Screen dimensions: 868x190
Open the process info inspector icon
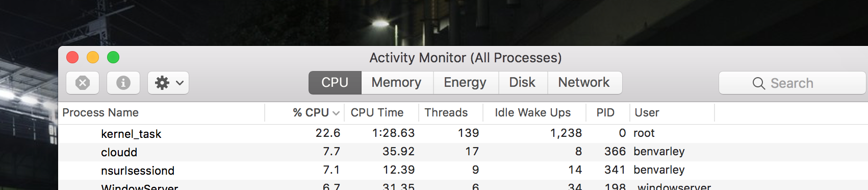123,83
